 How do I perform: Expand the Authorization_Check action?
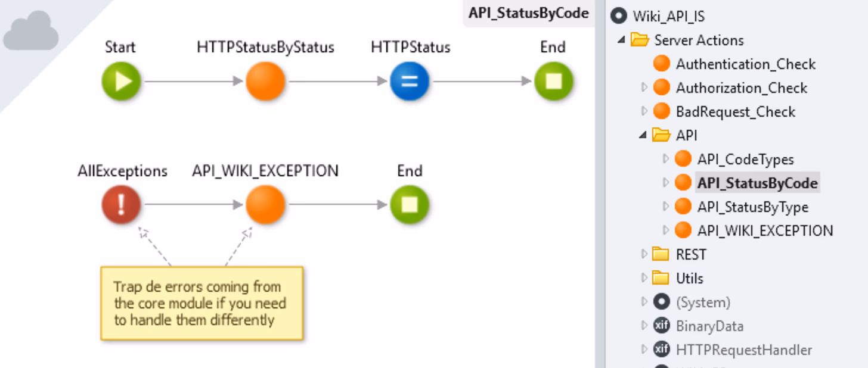coord(644,88)
